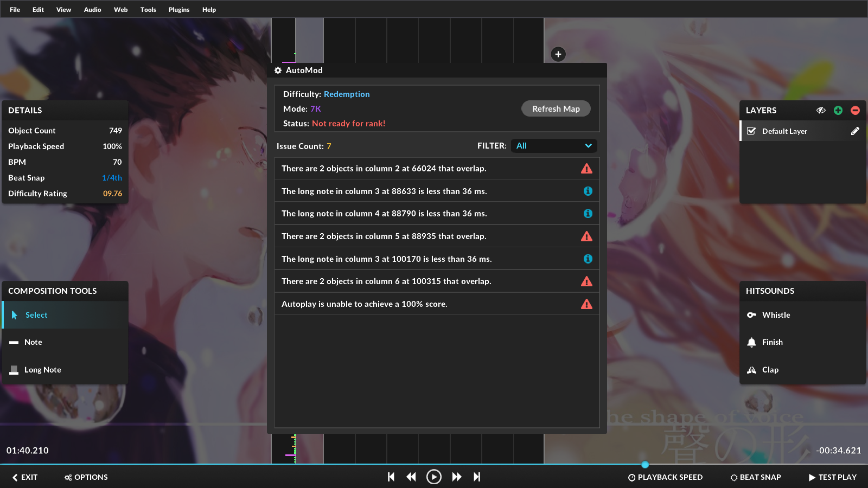
Task: Choose the Long Note composition tool
Action: [x=65, y=370]
